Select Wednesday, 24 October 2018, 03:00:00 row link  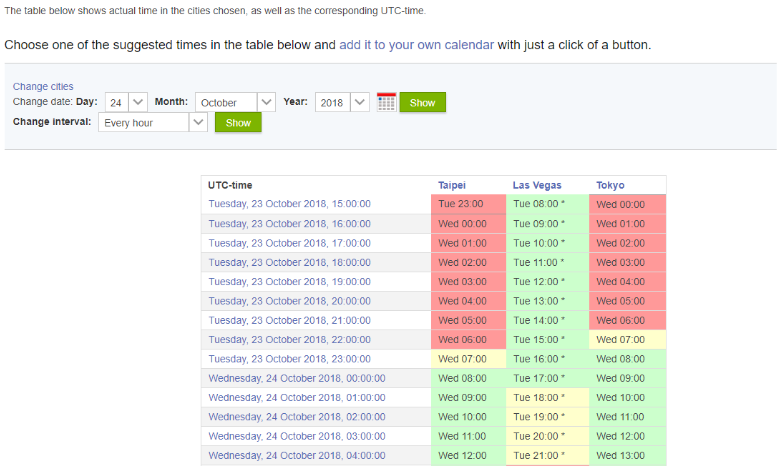(x=297, y=436)
